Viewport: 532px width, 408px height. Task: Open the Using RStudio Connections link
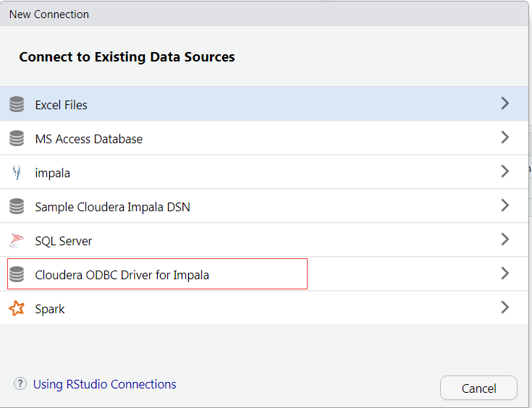tap(104, 384)
